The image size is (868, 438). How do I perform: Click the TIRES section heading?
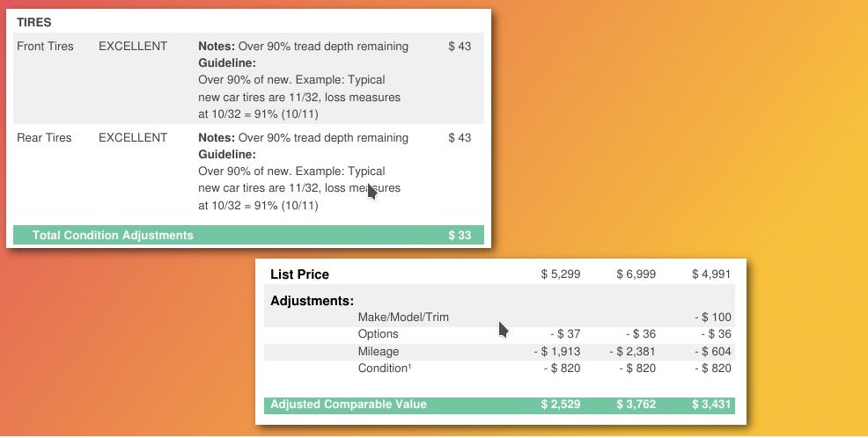click(x=33, y=23)
